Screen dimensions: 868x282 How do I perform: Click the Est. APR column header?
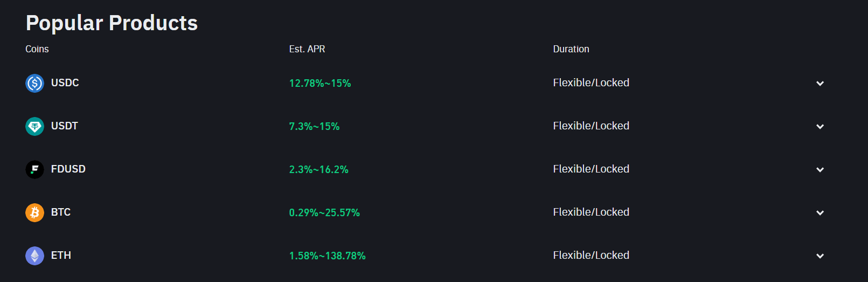point(307,49)
